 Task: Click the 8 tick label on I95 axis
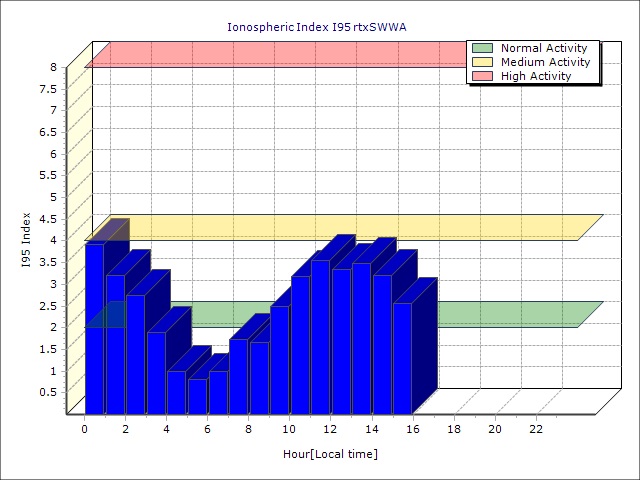click(54, 67)
